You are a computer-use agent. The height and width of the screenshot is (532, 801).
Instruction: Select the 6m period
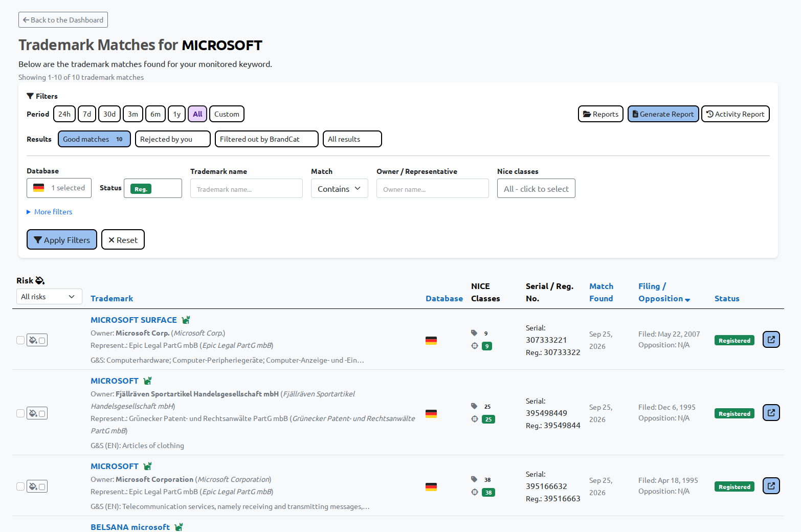[x=155, y=114]
